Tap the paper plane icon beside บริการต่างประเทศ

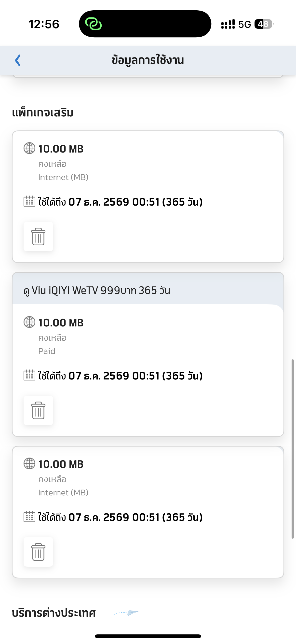132,613
